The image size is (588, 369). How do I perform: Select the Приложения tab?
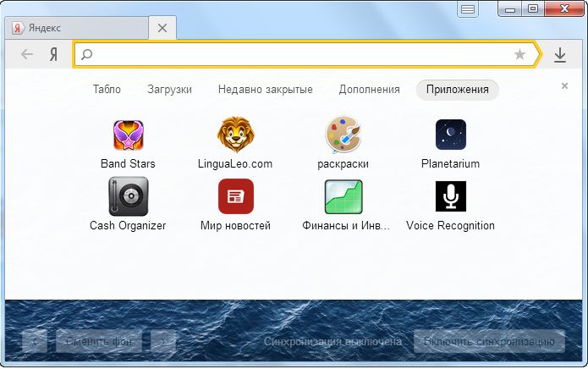tap(458, 90)
